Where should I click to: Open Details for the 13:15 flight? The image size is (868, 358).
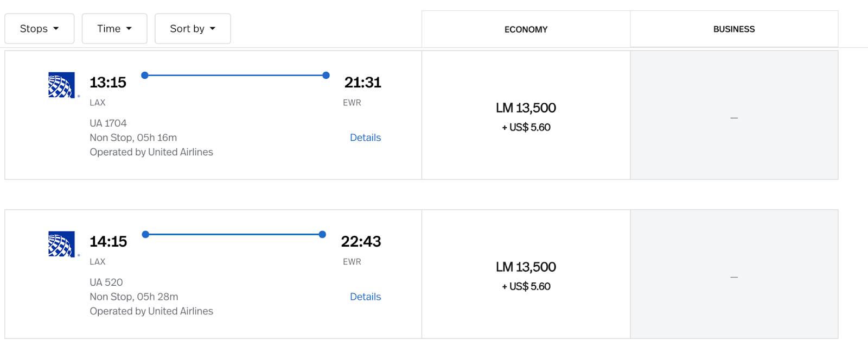pyautogui.click(x=365, y=137)
